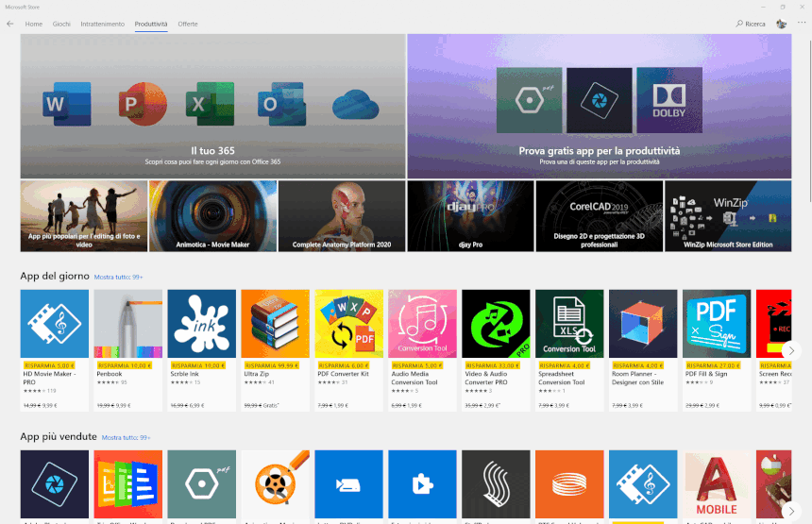This screenshot has height=524, width=812.
Task: Click the PDF Converter Kit title
Action: coord(344,374)
